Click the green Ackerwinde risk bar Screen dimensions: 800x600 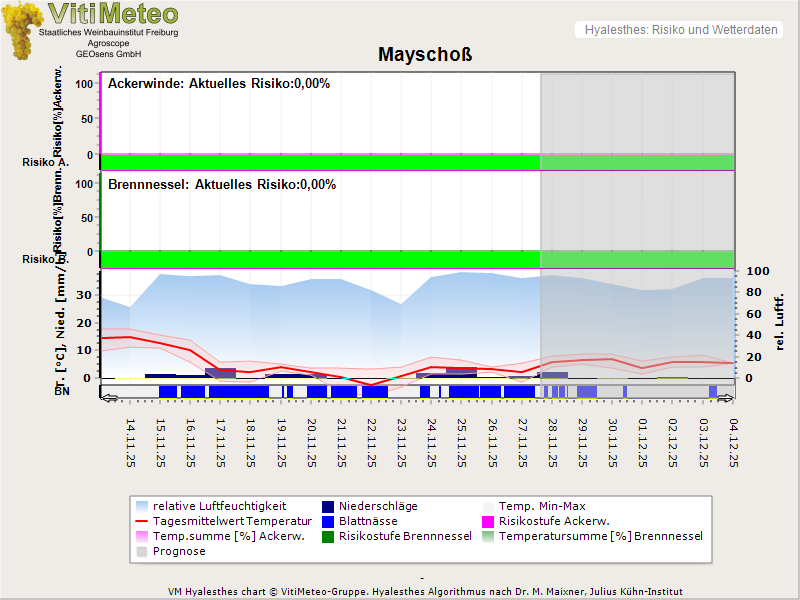pos(320,162)
